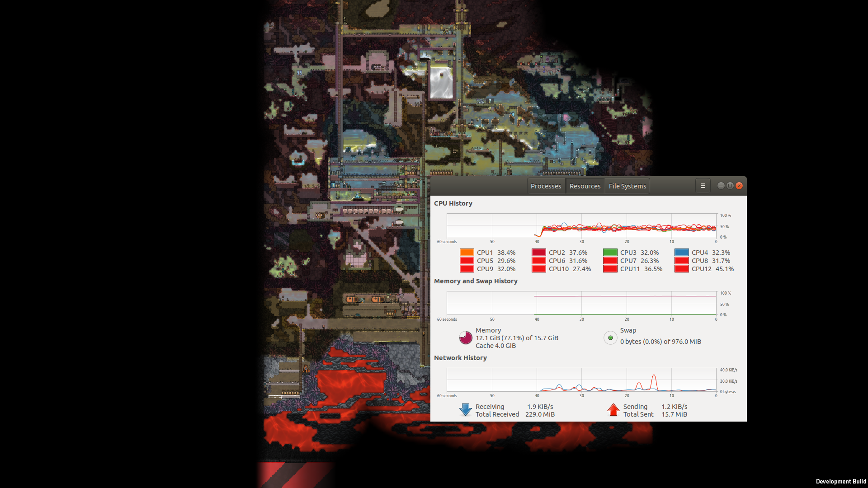Pick the orange CPU1 color swatch
The image size is (868, 488).
click(x=467, y=253)
